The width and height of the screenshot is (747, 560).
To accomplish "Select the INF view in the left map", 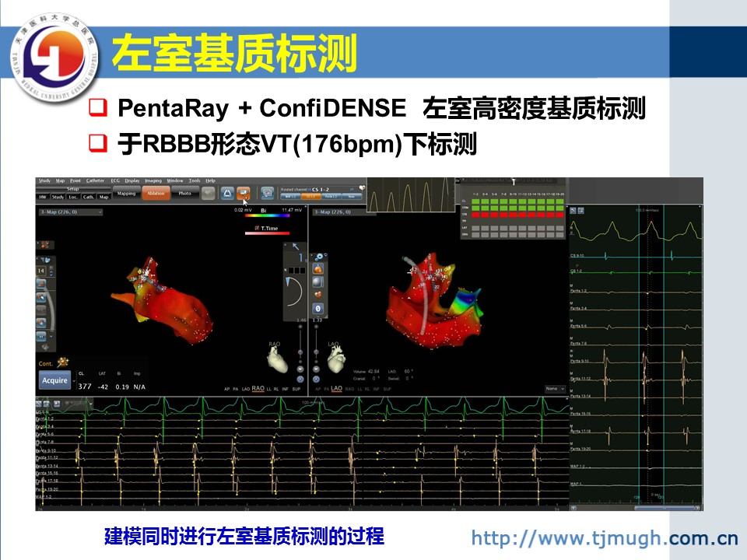I will [285, 389].
